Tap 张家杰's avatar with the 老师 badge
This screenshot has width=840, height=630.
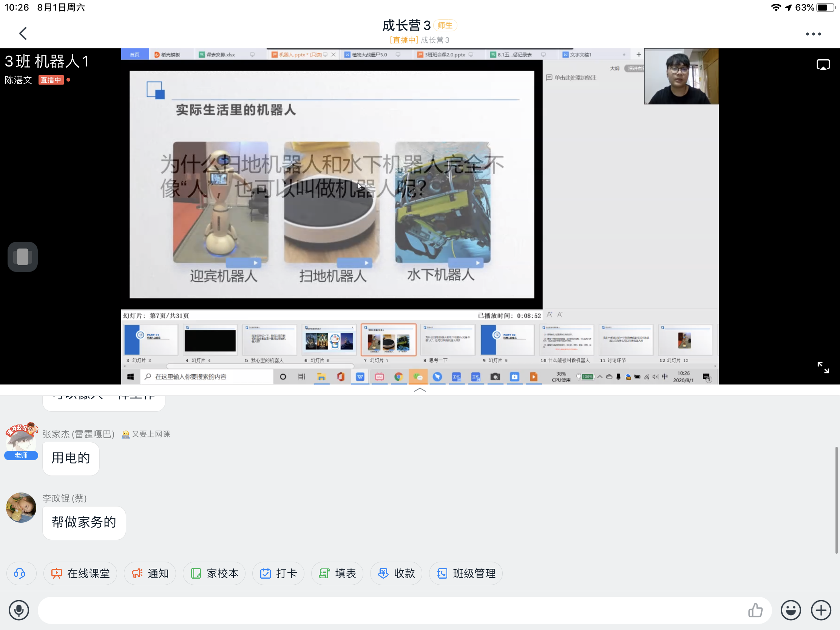[x=21, y=440]
